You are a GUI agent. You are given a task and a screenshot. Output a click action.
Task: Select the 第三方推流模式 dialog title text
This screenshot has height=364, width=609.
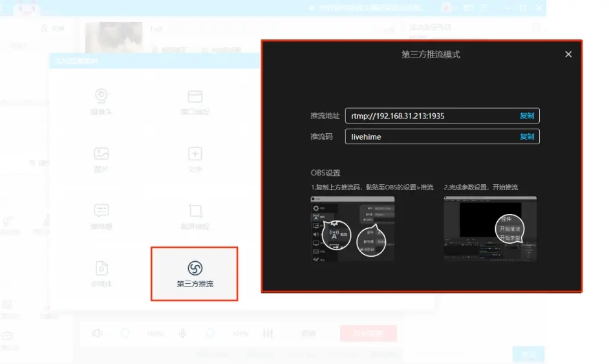431,54
